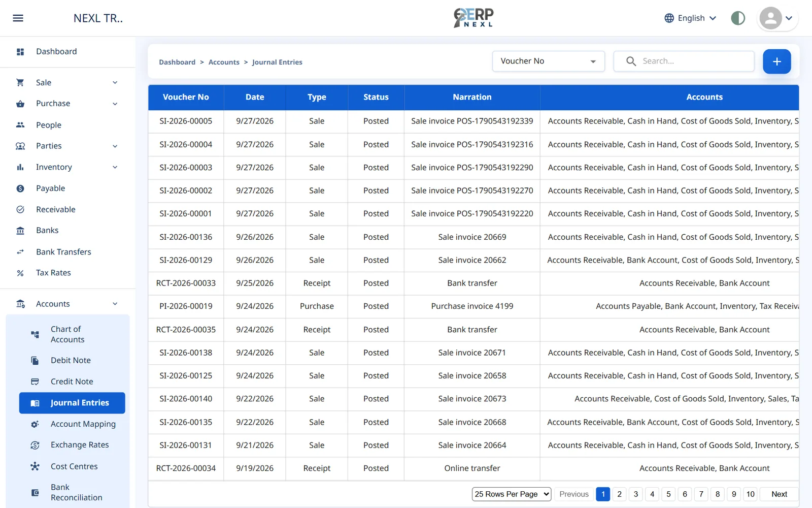The width and height of the screenshot is (812, 508).
Task: Go to the Next page
Action: click(x=779, y=494)
